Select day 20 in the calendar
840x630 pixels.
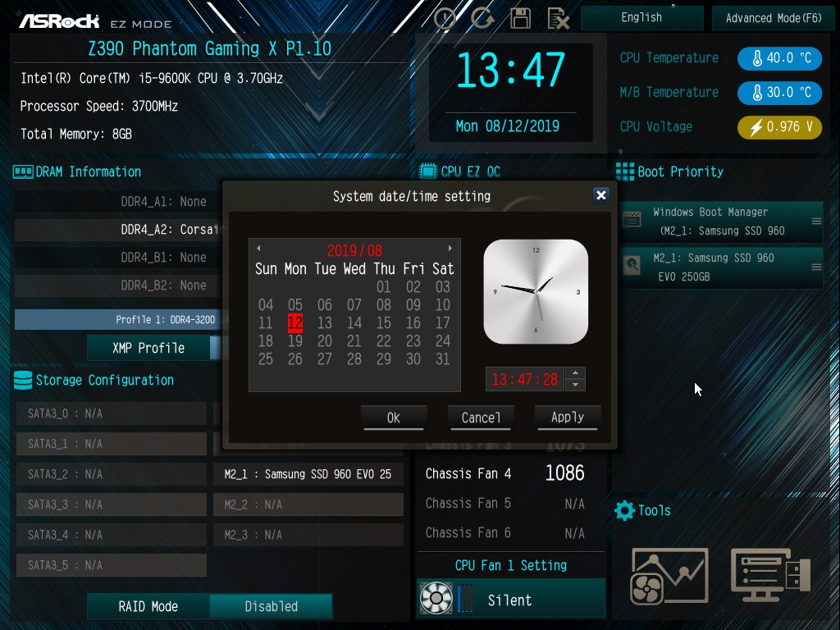pyautogui.click(x=325, y=340)
